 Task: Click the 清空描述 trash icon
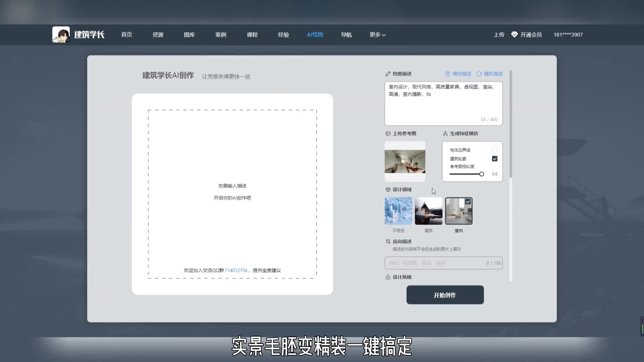pyautogui.click(x=447, y=74)
